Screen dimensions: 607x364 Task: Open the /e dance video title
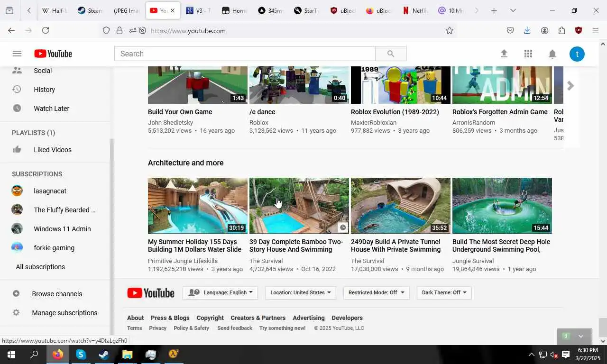coord(262,112)
